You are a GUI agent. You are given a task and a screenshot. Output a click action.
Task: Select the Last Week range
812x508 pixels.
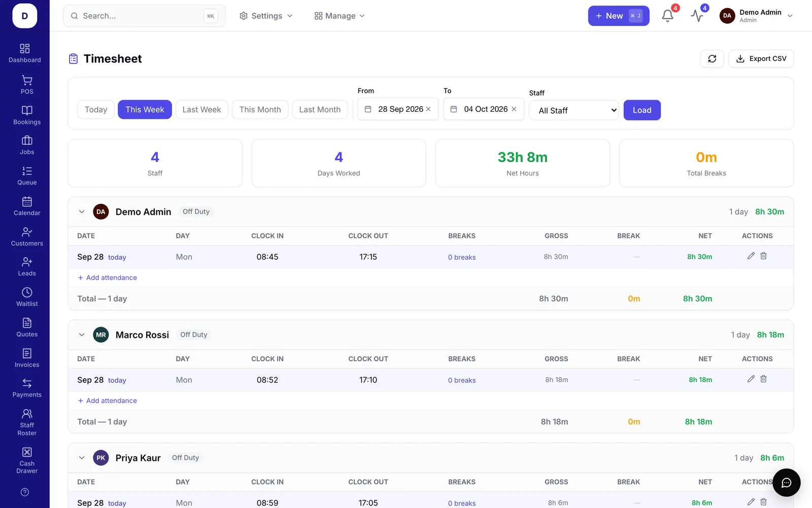point(201,110)
